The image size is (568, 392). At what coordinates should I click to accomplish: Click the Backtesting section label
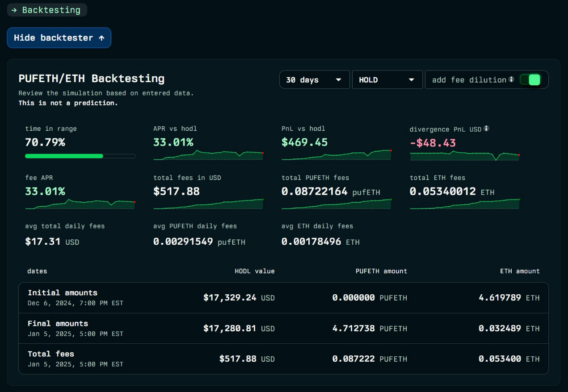coord(47,10)
